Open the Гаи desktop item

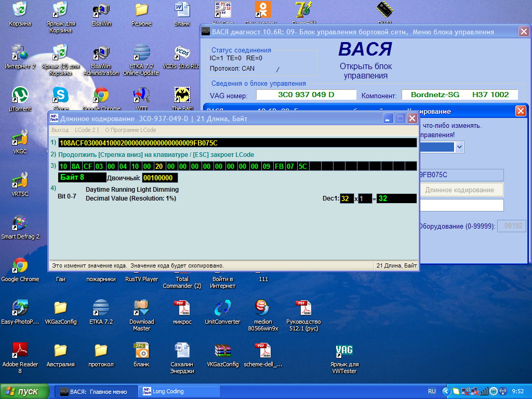(60, 279)
